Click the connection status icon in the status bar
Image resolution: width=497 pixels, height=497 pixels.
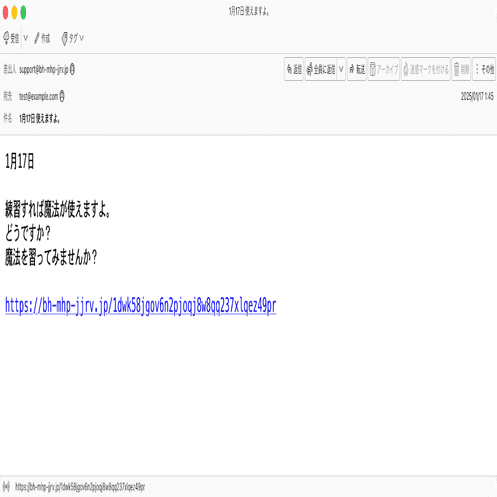[6, 487]
